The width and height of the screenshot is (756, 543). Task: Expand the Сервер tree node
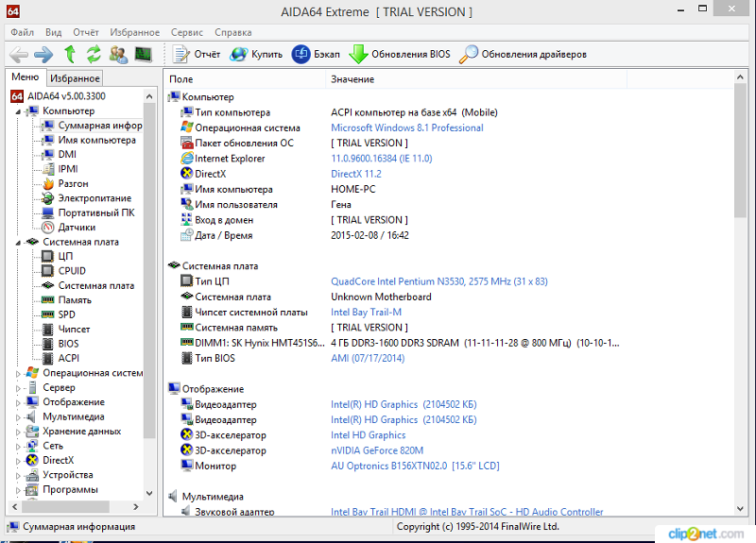click(x=19, y=388)
